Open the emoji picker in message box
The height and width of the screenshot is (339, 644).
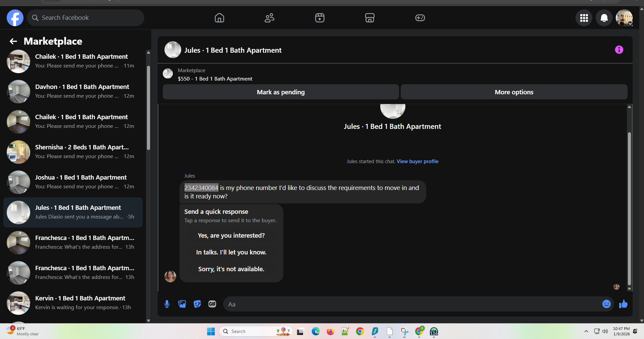click(606, 304)
